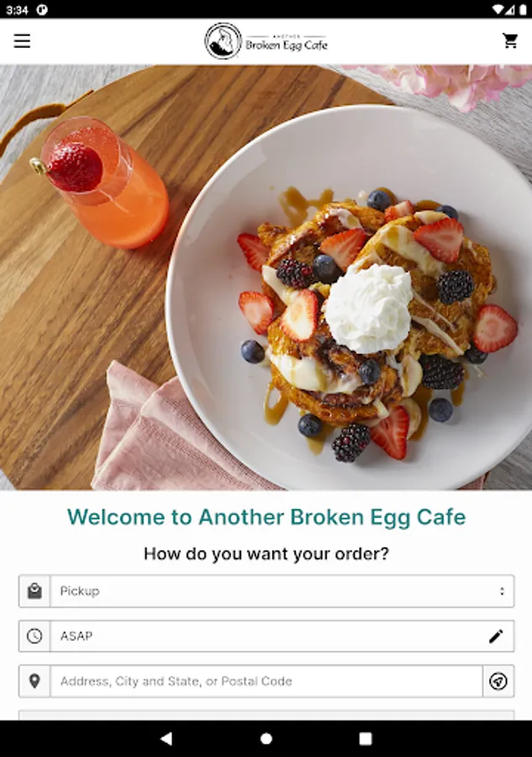Open the shopping cart
532x757 pixels.
click(x=510, y=41)
